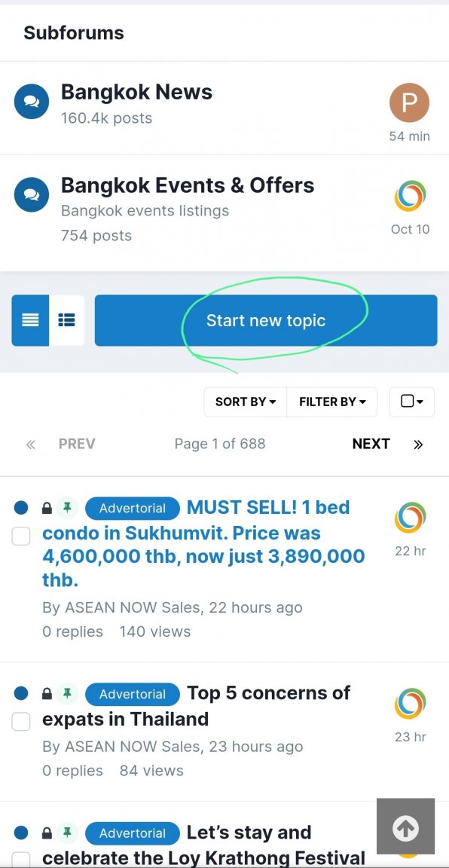Tick the checkbox for the MUST SELL condo topic
This screenshot has height=868, width=449.
tap(21, 536)
